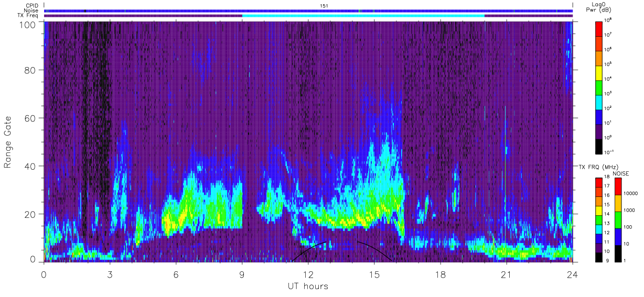
Task: Click the 14 tick label in TX FRQ legend
Action: tap(607, 215)
